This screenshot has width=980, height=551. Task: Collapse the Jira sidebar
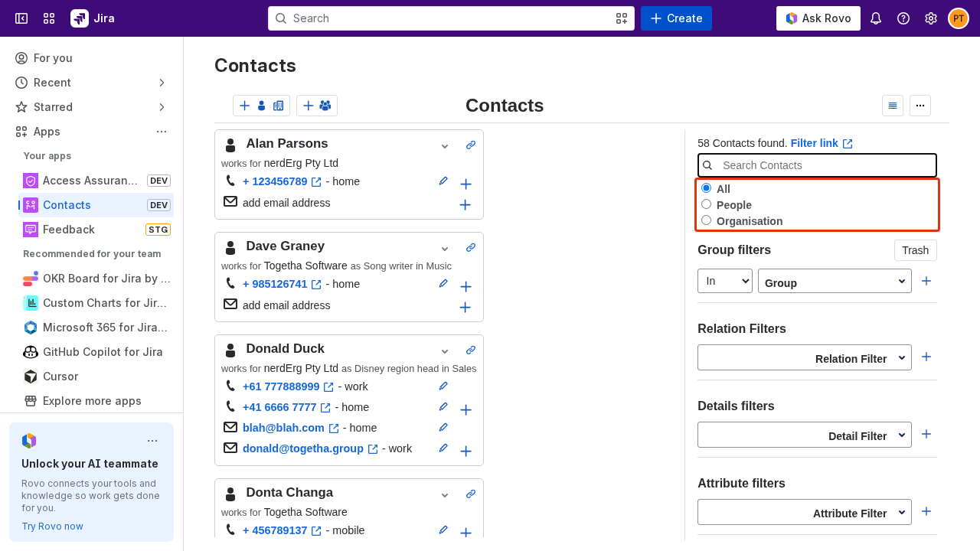(21, 18)
